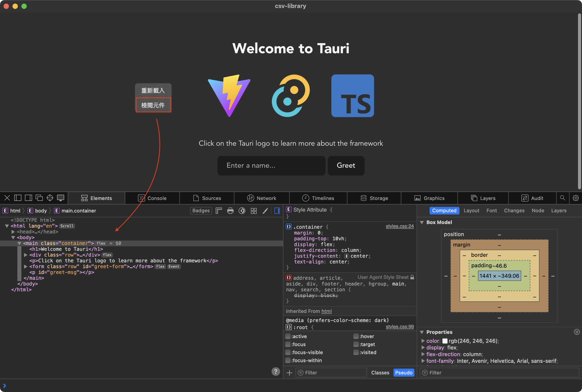
Task: Switch to the Sources tab
Action: pos(207,198)
